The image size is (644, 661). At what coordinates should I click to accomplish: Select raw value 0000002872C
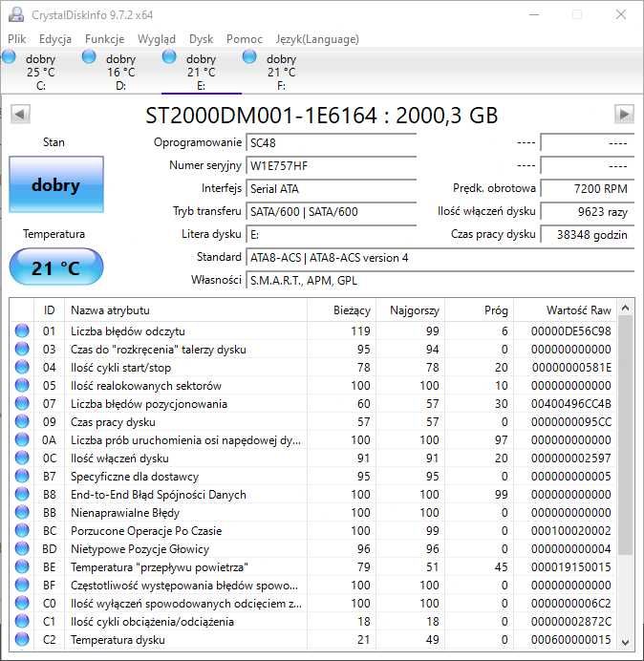pos(571,621)
